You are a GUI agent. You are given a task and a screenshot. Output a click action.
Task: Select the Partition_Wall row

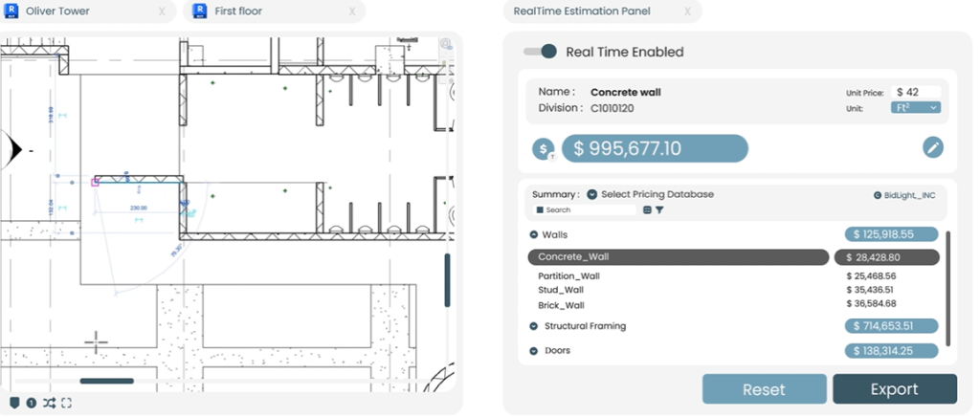568,275
